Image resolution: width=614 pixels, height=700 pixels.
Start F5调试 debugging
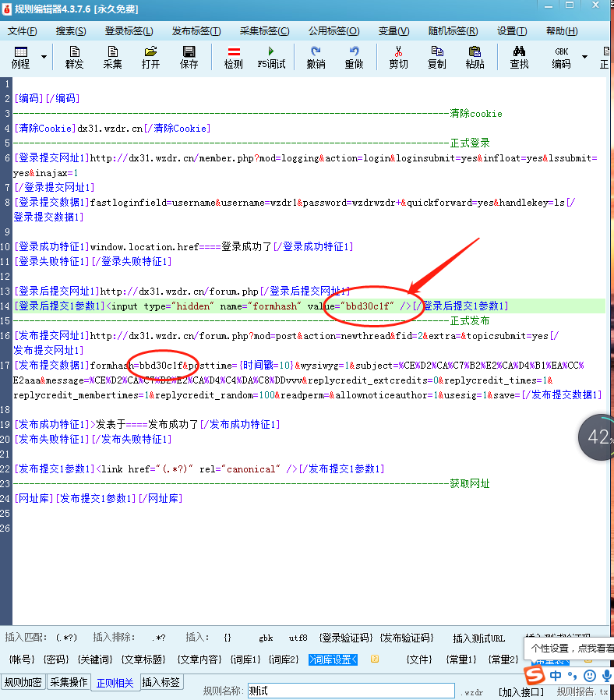pos(271,57)
